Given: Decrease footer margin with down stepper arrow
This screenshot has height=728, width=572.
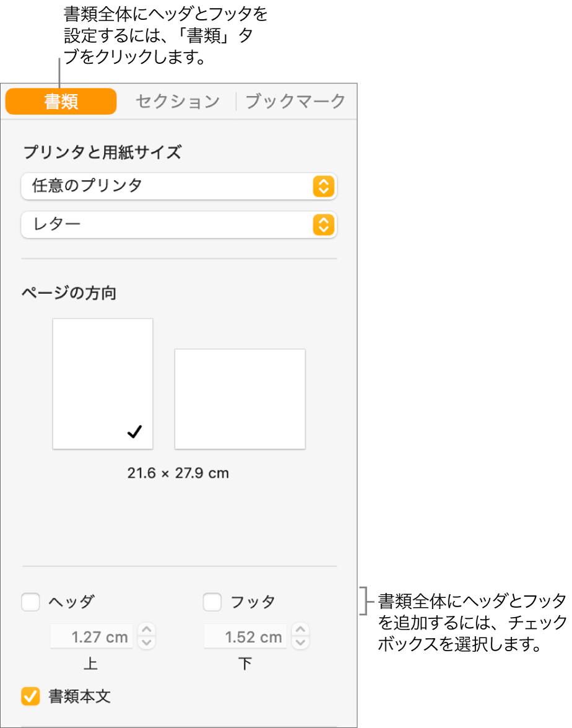Looking at the screenshot, I should coord(301,642).
